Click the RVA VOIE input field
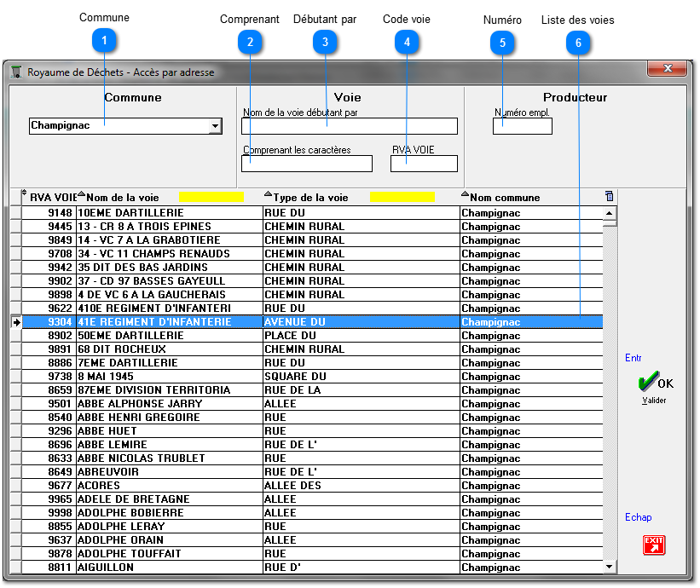The width and height of the screenshot is (700, 588). 424,164
